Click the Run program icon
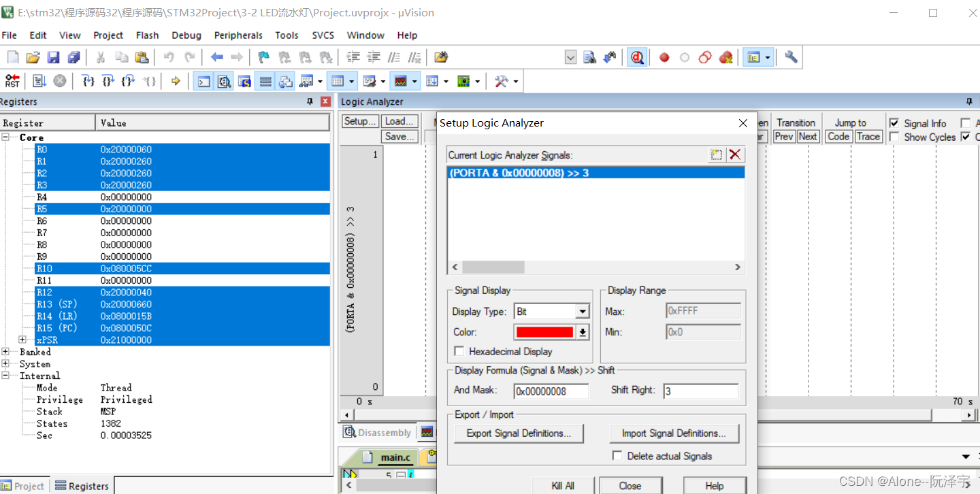The height and width of the screenshot is (494, 980). point(39,81)
